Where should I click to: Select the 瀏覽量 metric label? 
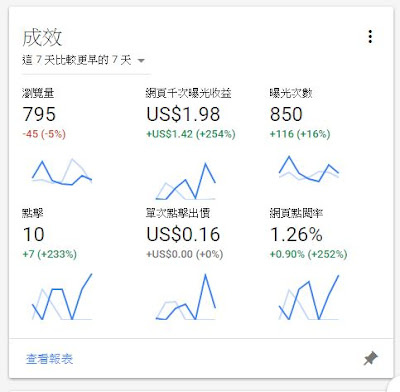point(38,93)
